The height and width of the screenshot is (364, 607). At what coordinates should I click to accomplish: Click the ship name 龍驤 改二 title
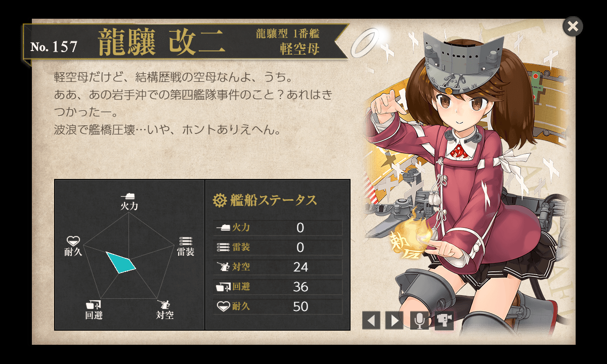(161, 42)
